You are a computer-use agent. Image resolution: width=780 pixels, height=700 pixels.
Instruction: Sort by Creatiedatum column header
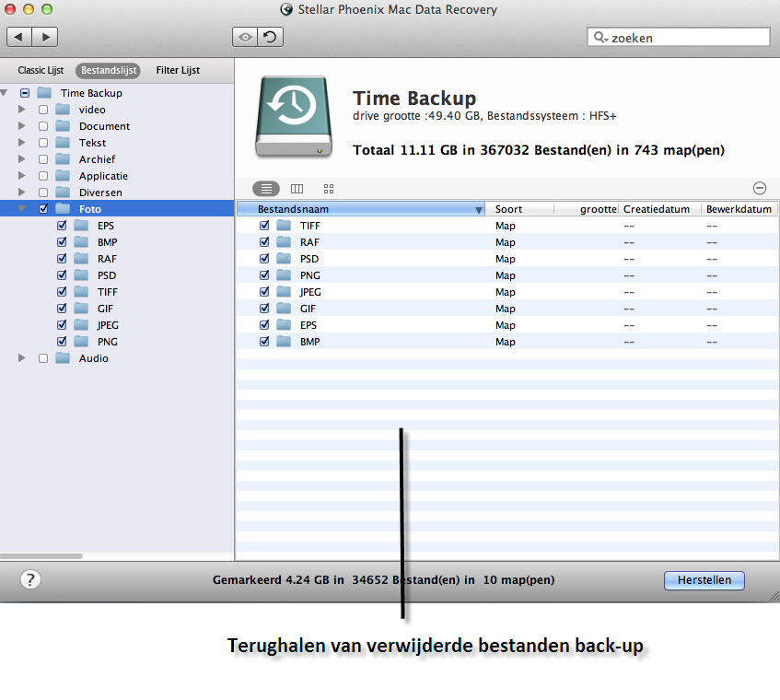pyautogui.click(x=659, y=209)
